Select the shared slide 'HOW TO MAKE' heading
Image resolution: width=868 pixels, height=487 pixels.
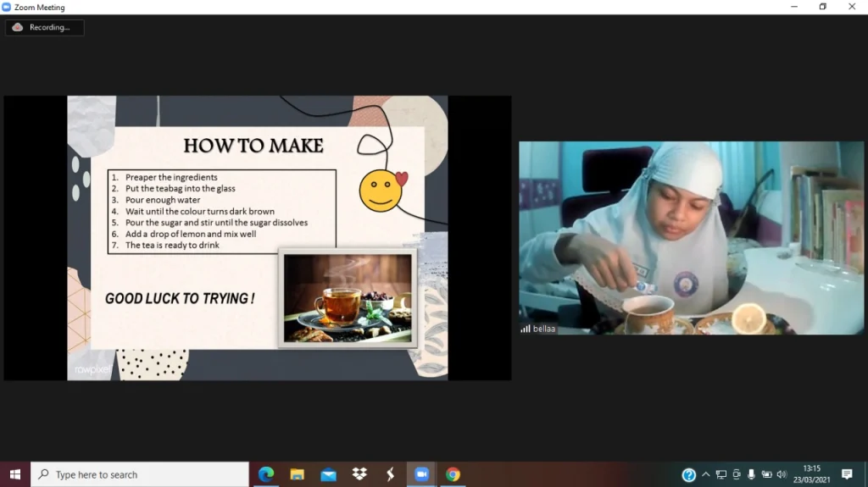[253, 146]
